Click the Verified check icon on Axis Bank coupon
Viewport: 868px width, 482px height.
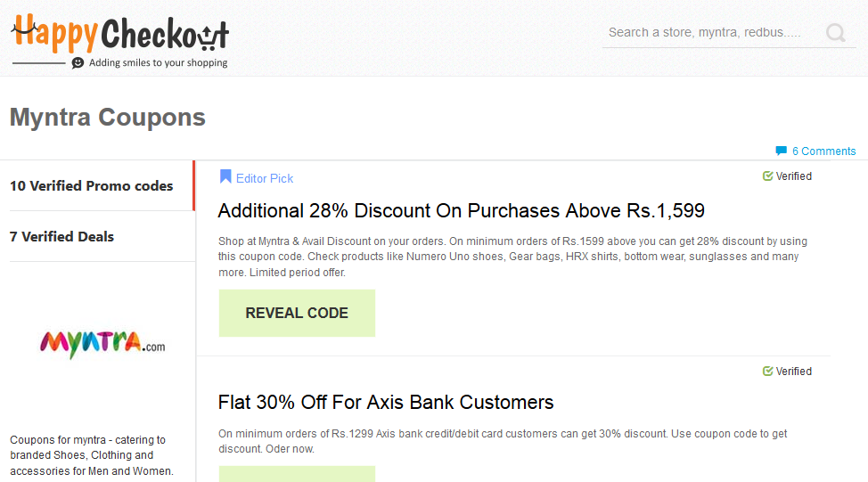click(767, 371)
